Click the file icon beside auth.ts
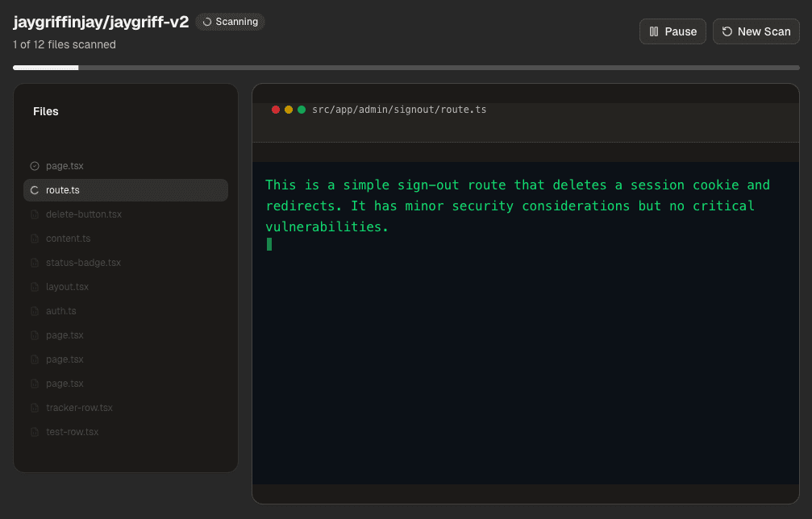Image resolution: width=812 pixels, height=519 pixels. pyautogui.click(x=35, y=311)
